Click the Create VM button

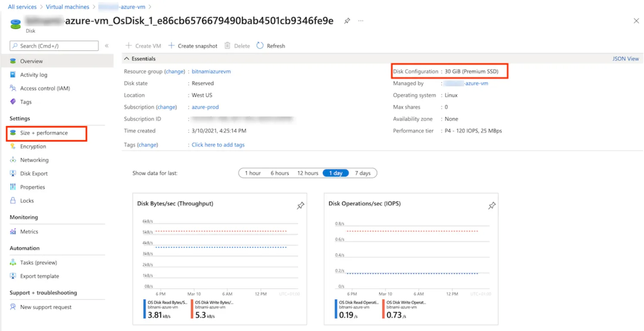click(143, 46)
